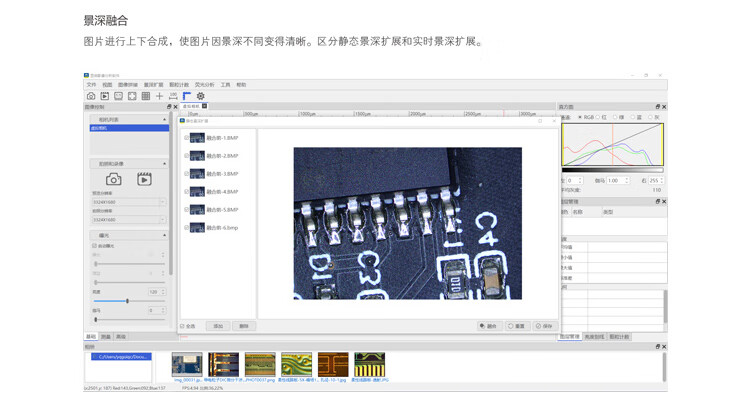Click the histogram right value stepper showing 255
Image resolution: width=750 pixels, height=404 pixels.
pos(656,181)
